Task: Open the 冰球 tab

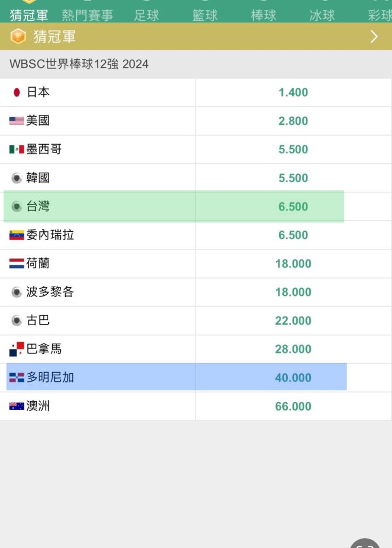Action: click(x=322, y=15)
